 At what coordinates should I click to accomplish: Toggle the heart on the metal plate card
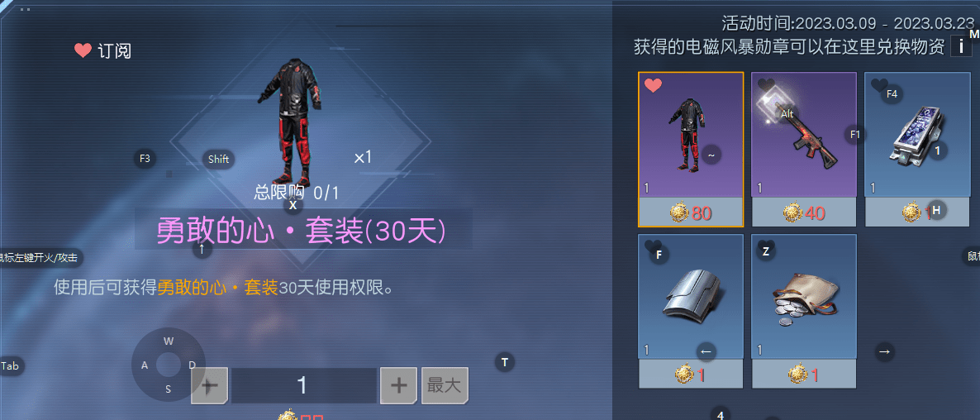pyautogui.click(x=653, y=247)
